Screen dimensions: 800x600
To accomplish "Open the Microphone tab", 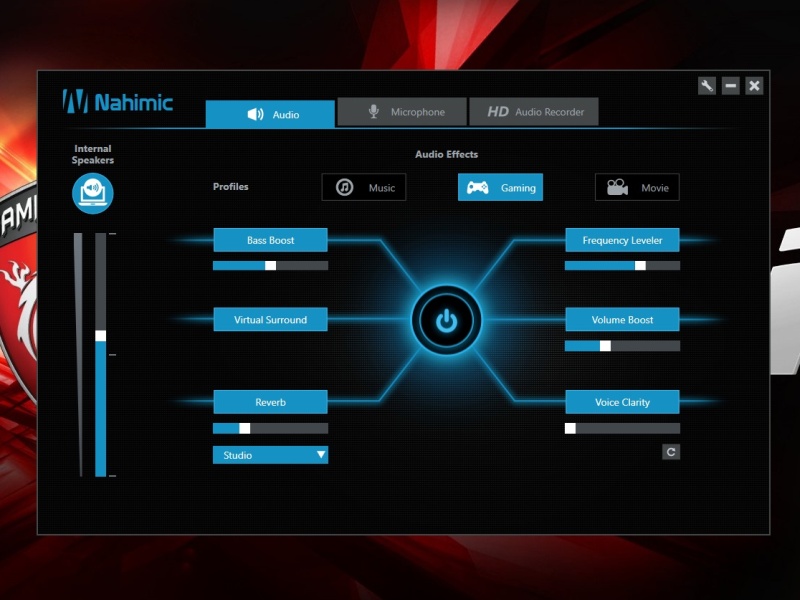I will (x=402, y=112).
